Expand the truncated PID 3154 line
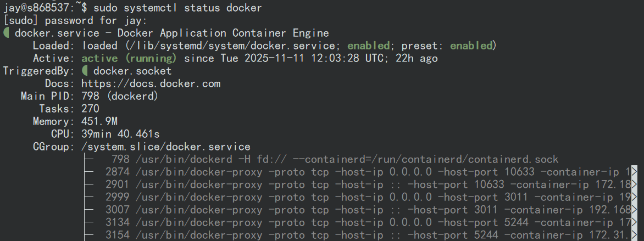The image size is (644, 241). click(634, 235)
